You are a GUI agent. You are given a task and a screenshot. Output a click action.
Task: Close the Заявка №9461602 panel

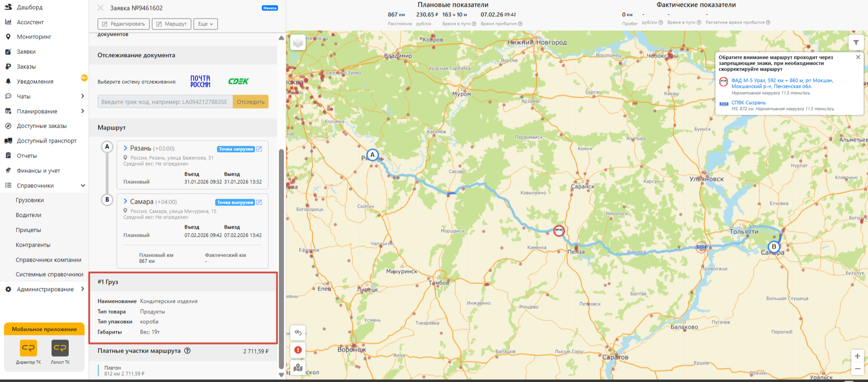pos(101,8)
